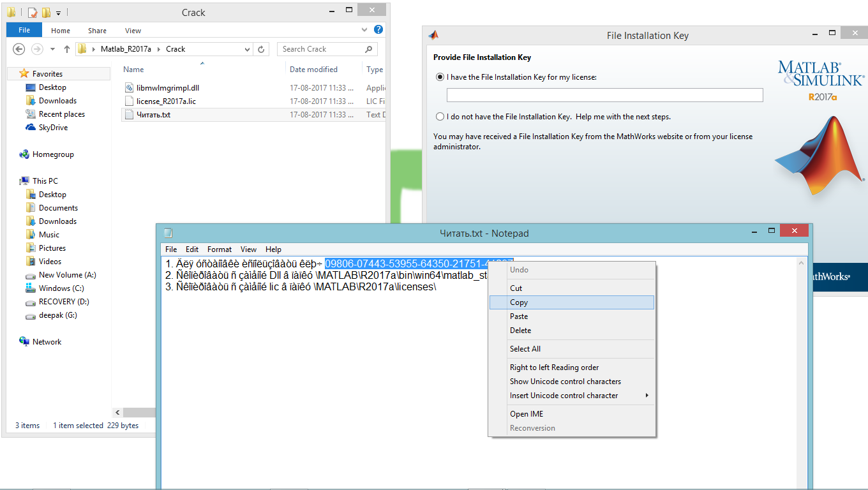
Task: Open the deepak (G:) drive
Action: [57, 315]
